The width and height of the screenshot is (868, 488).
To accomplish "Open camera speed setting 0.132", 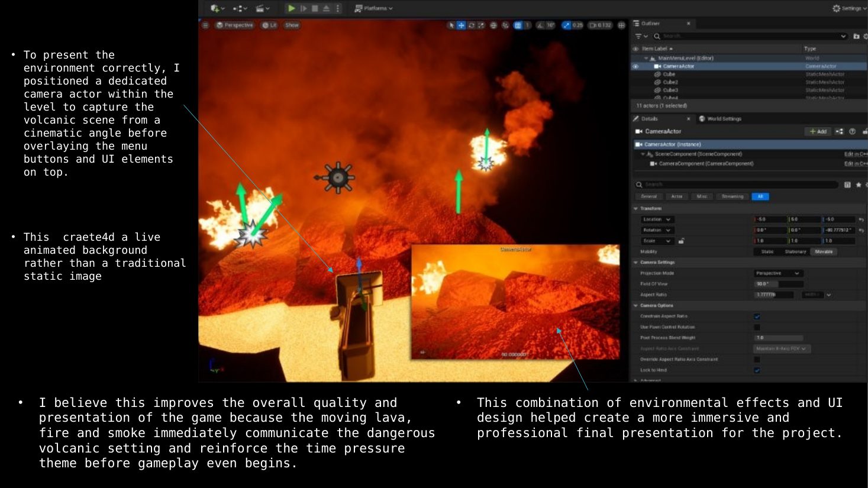I will (601, 25).
